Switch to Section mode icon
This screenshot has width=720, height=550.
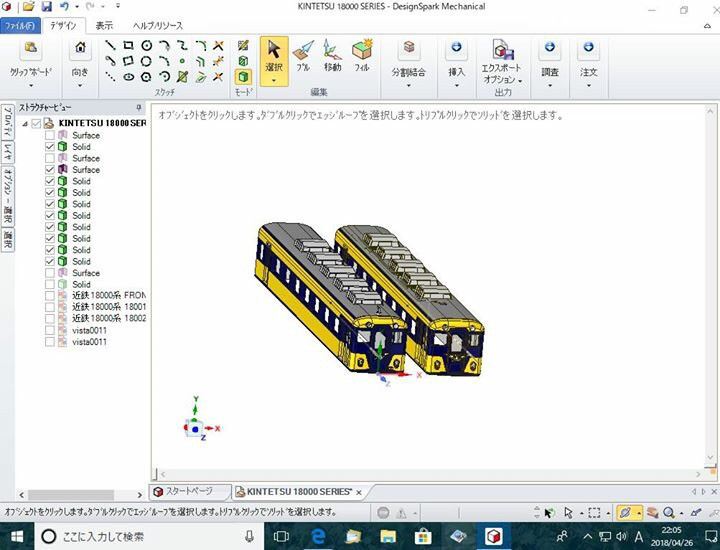(243, 61)
